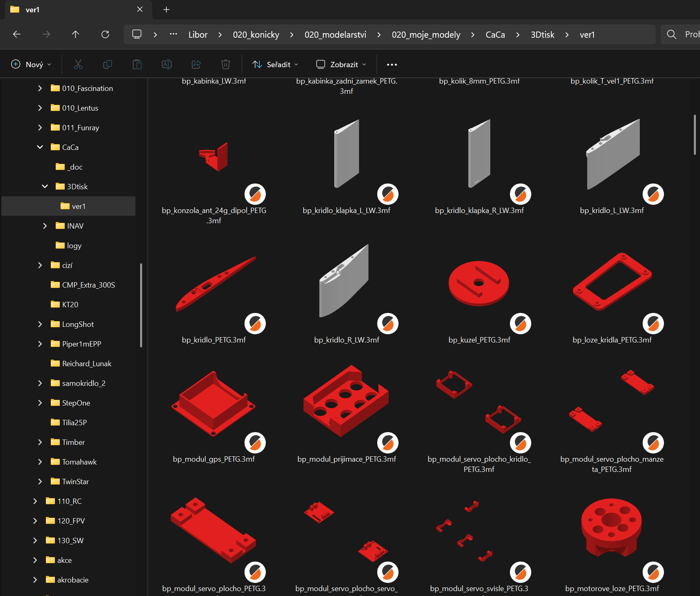
Task: Go forward with the right arrow
Action: [x=46, y=34]
